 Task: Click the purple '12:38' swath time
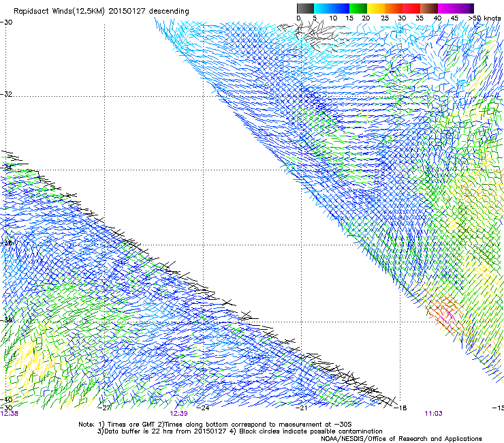tap(9, 414)
